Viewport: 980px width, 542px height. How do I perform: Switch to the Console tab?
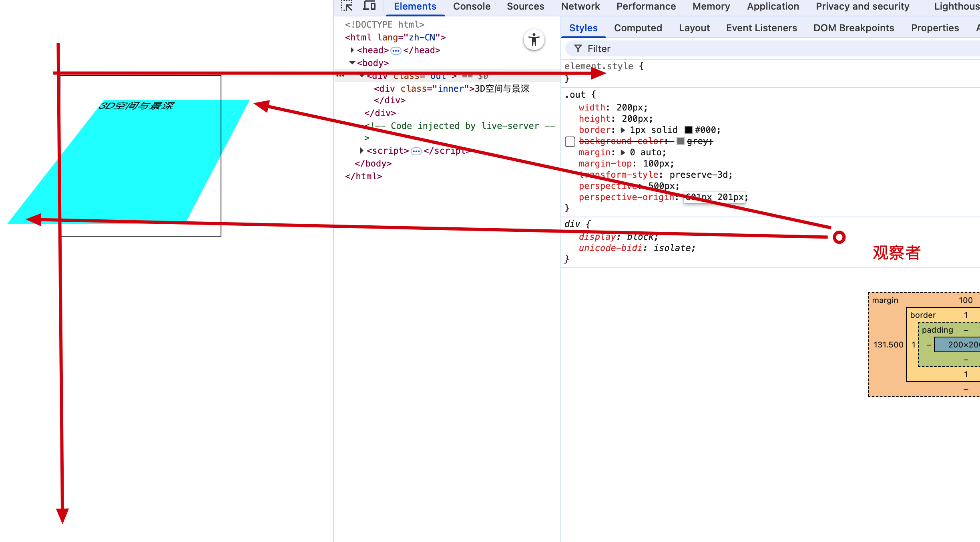pyautogui.click(x=472, y=6)
